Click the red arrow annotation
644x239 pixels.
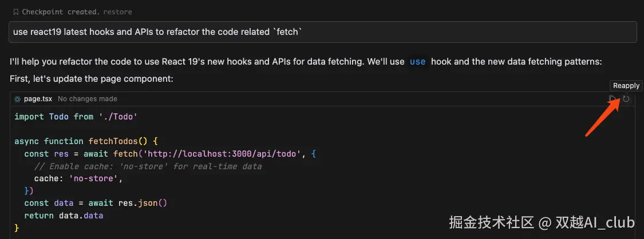602,120
